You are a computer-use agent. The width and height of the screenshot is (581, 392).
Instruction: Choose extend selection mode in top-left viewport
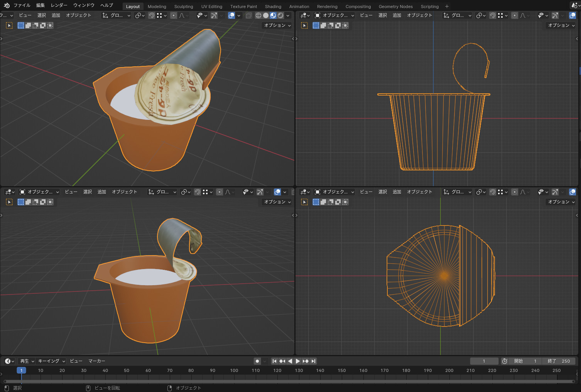pyautogui.click(x=28, y=25)
